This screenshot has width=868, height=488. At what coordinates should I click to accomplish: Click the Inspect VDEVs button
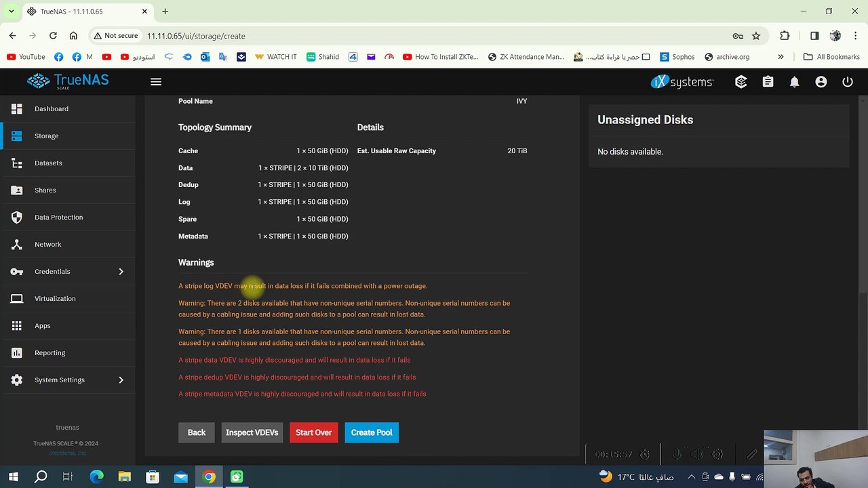click(x=252, y=432)
